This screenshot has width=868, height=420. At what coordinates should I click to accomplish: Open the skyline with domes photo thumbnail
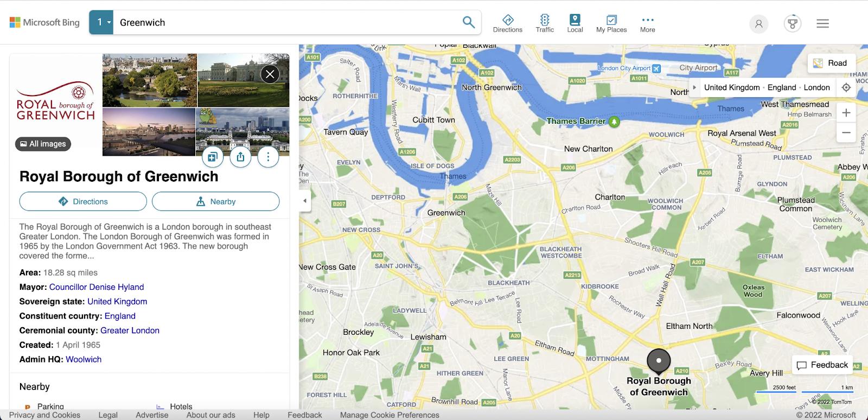[x=242, y=132]
